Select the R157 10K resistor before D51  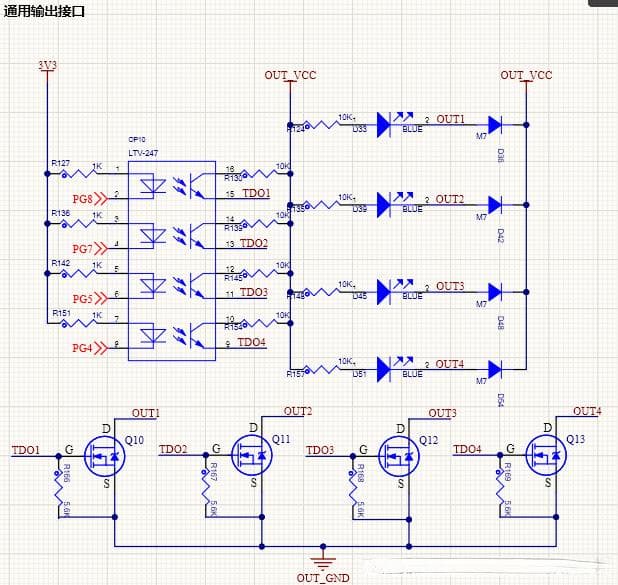[x=322, y=369]
